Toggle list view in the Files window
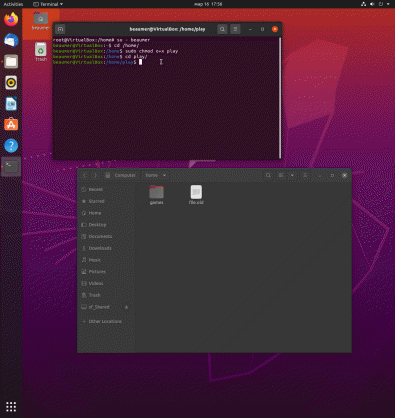395x418 pixels. pos(281,175)
